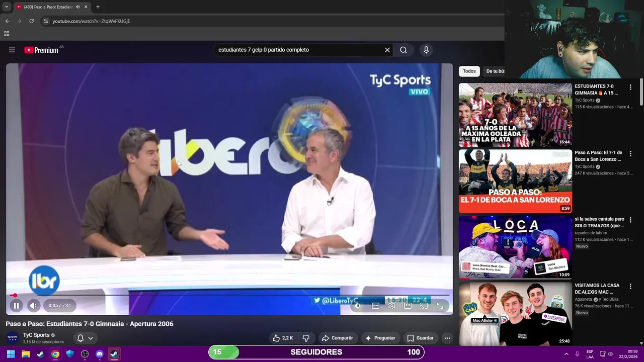This screenshot has width=644, height=362.
Task: Open the TyC Sports channel name link
Action: point(36,335)
